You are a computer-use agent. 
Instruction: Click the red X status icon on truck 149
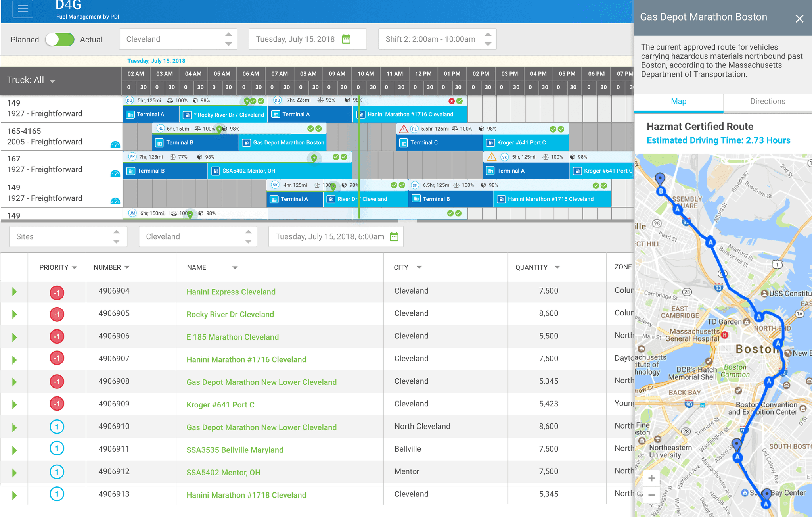(x=451, y=101)
